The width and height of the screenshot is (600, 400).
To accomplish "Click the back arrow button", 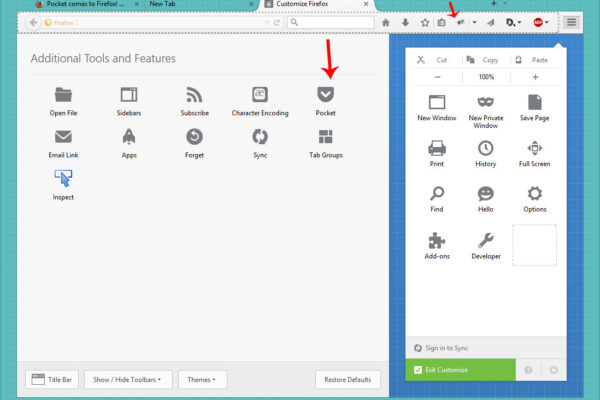I will pyautogui.click(x=34, y=23).
